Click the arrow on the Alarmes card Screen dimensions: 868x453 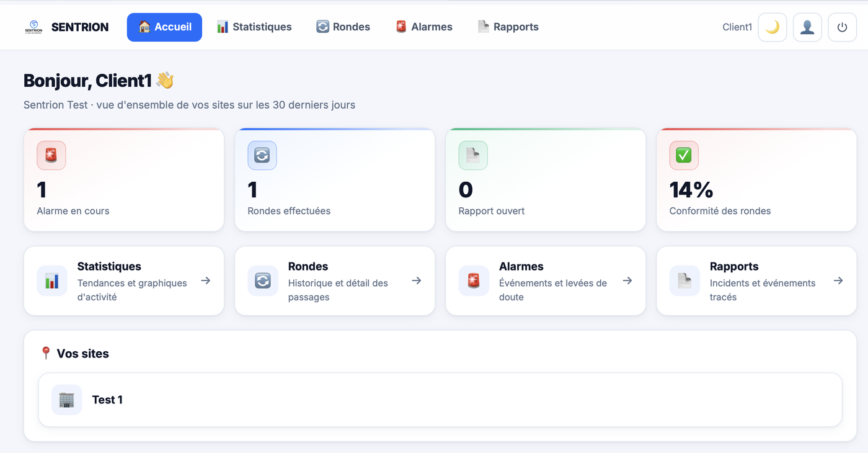point(627,280)
